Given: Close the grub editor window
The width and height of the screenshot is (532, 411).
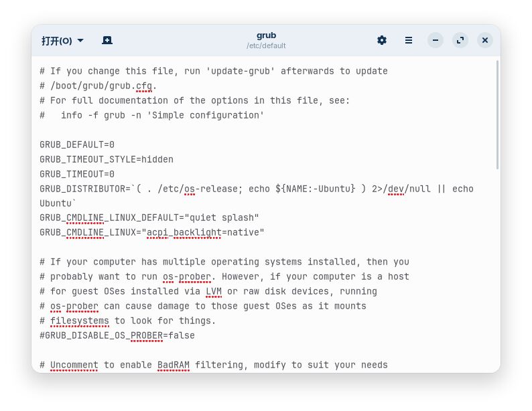Looking at the screenshot, I should click(x=485, y=41).
